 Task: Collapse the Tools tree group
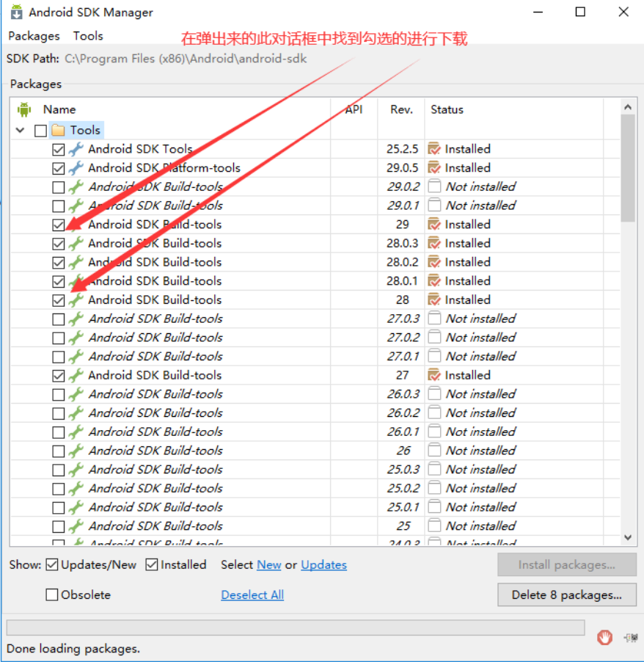point(20,130)
